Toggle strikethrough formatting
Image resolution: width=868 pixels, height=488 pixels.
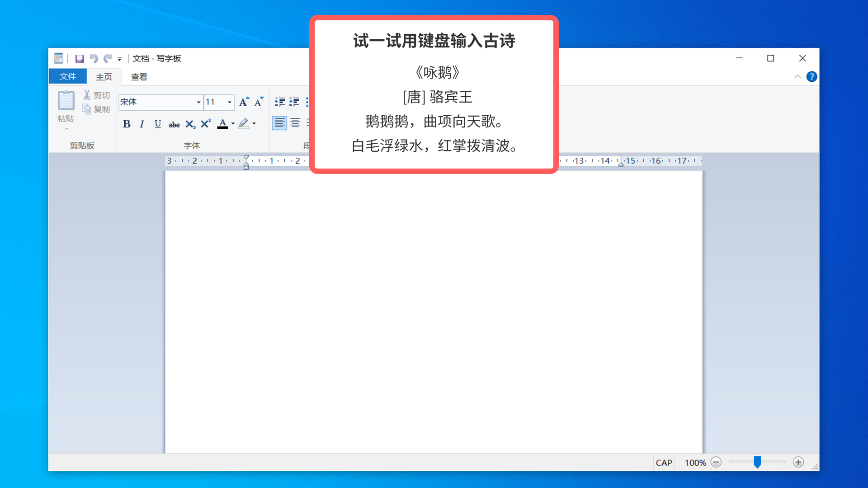coord(174,125)
